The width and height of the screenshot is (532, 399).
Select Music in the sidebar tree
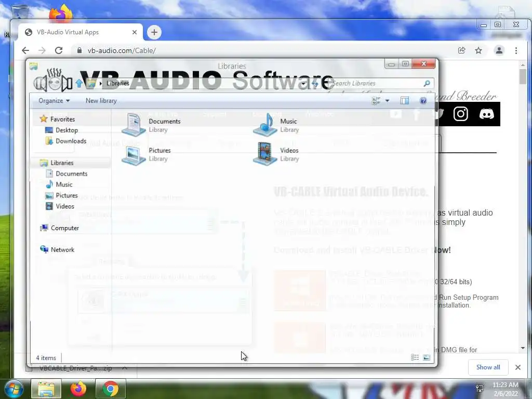tap(64, 184)
